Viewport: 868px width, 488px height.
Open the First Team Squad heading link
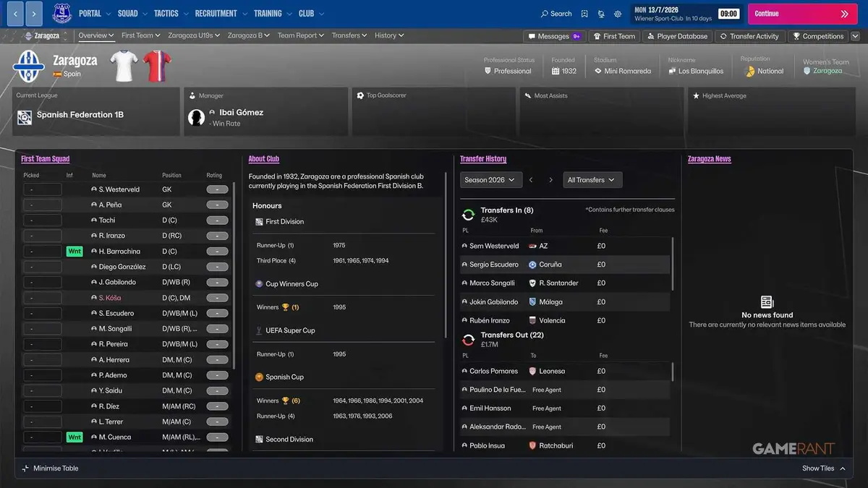coord(46,159)
